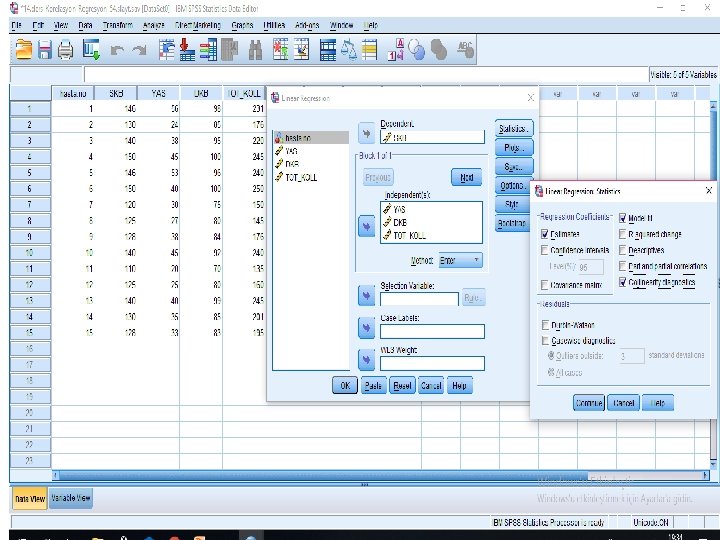
Task: Open Plots button in Linear Regression
Action: [x=514, y=147]
